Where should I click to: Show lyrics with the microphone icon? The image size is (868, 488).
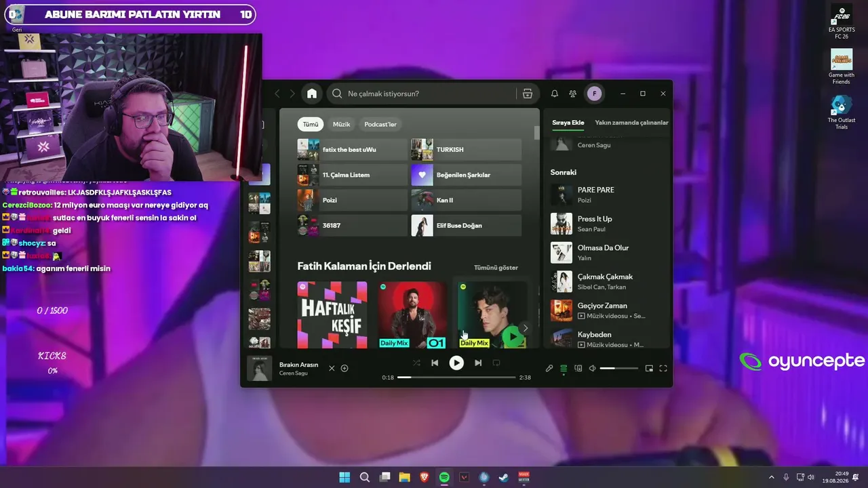coord(549,368)
